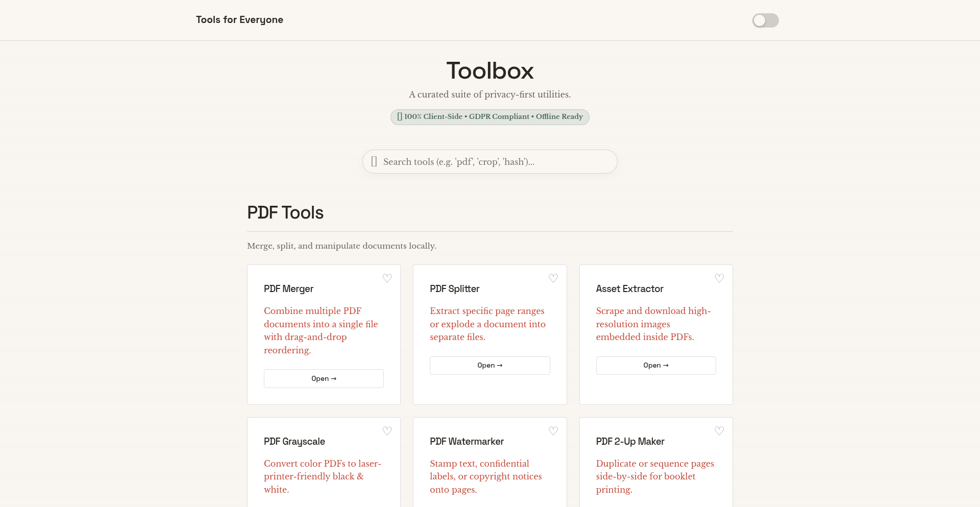
Task: Favorite the PDF 2-Up Maker heart icon
Action: (719, 431)
